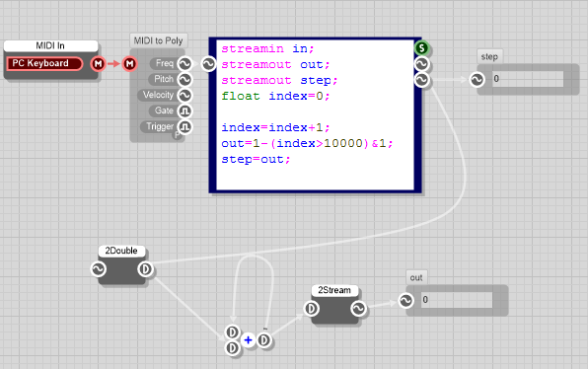Click the MIDI In module's M output connector
588x369 pixels.
99,64
